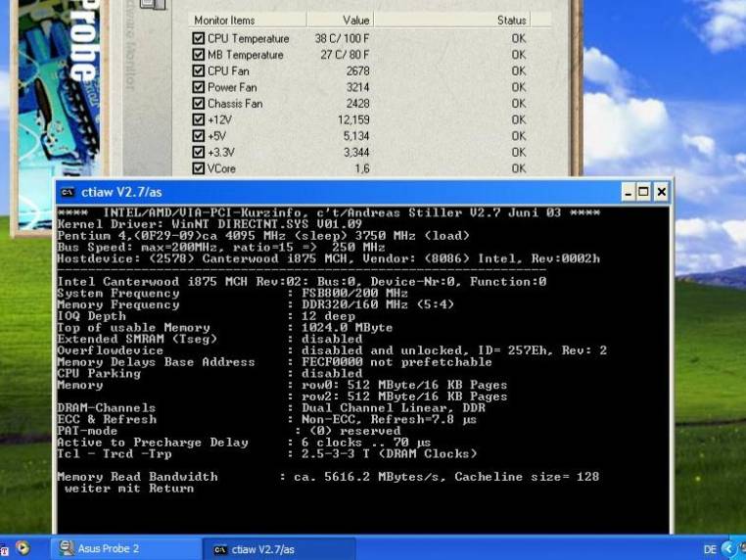Click the 'FSB800/200 MHz' system frequency value

354,293
